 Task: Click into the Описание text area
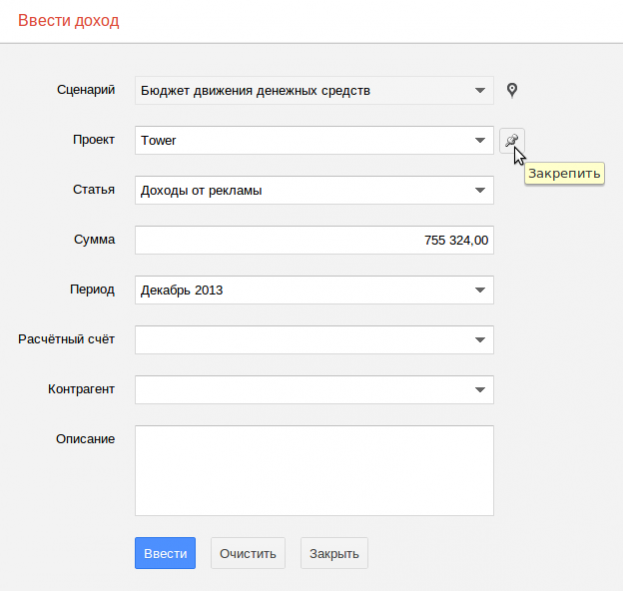[x=314, y=471]
